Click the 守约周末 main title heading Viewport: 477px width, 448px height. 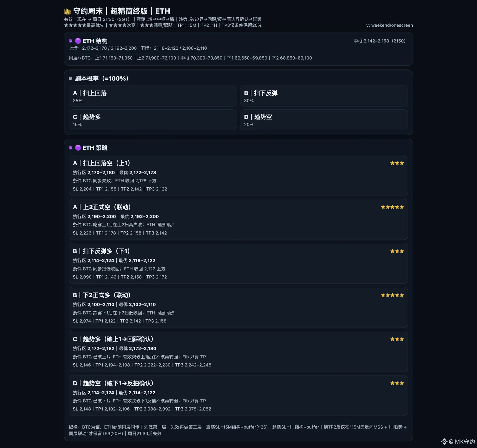click(x=122, y=11)
